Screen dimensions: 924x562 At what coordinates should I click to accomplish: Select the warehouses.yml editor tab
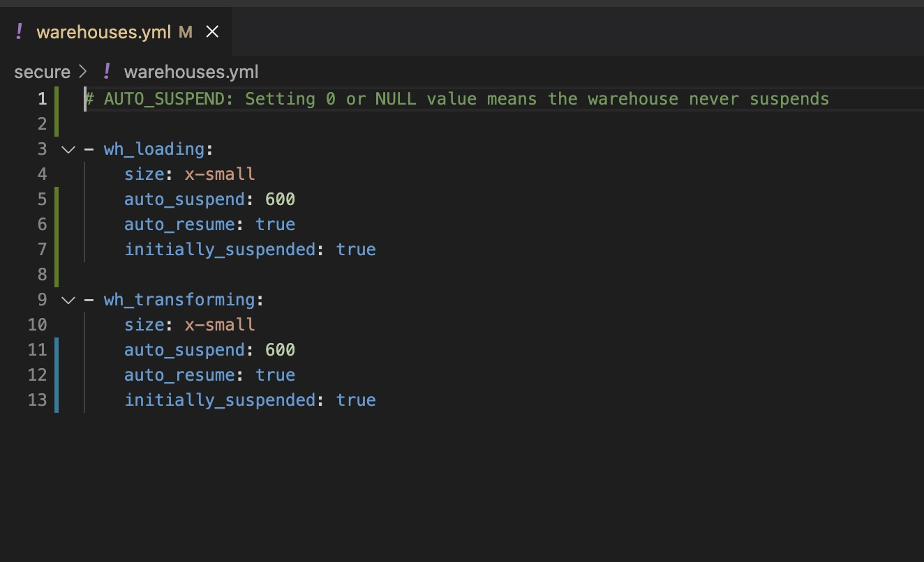click(114, 32)
